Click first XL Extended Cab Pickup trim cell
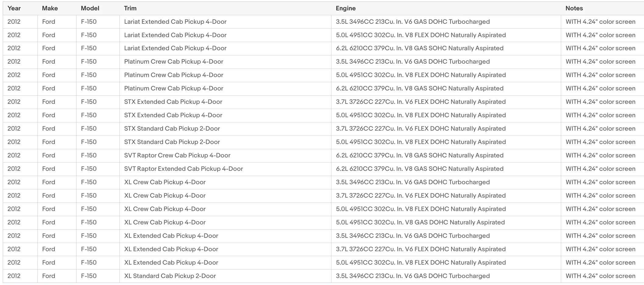The height and width of the screenshot is (285, 644). pyautogui.click(x=225, y=236)
